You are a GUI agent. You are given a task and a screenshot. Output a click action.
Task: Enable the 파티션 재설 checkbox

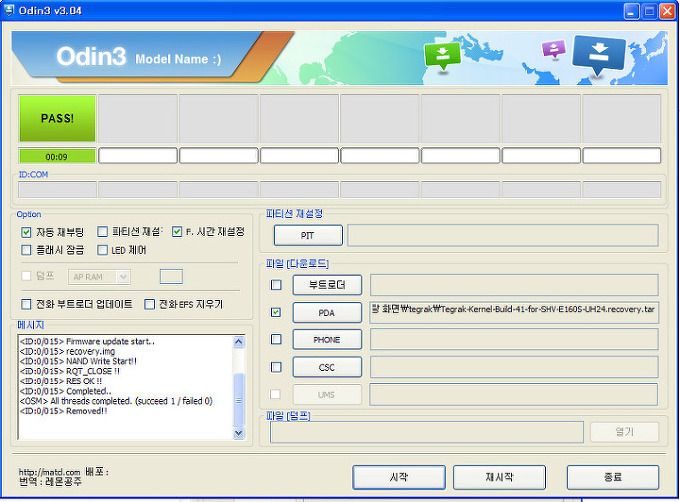[x=102, y=232]
